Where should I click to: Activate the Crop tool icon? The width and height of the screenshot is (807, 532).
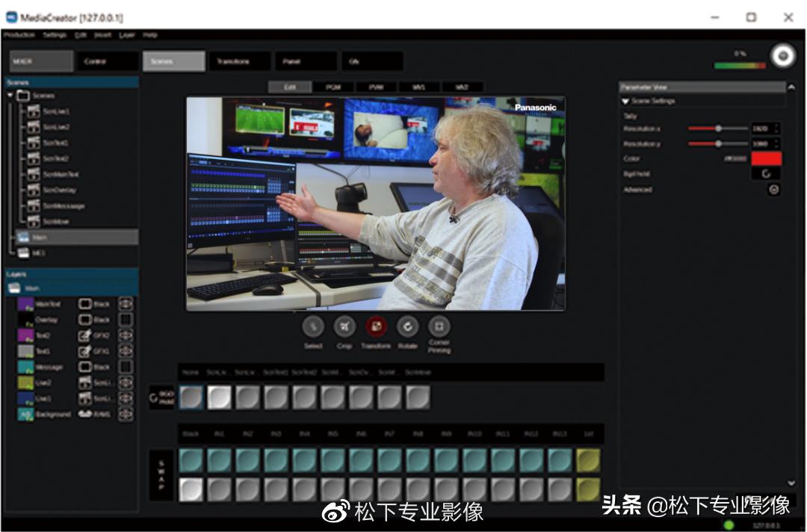coord(344,327)
